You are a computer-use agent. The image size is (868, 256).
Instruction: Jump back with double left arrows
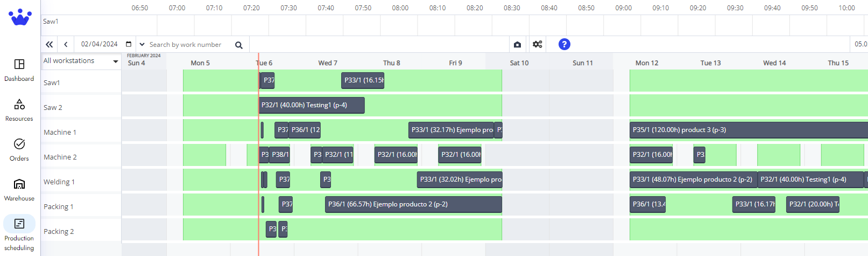[x=50, y=45]
